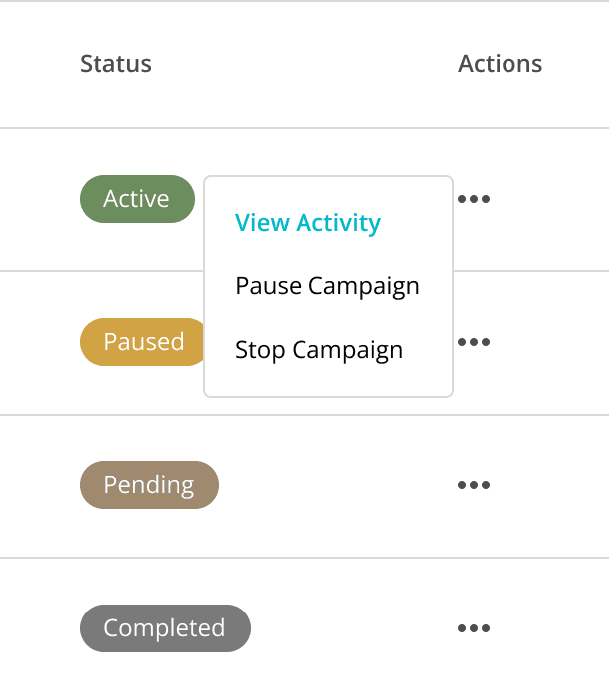The image size is (609, 700).
Task: Select the Stop Campaign menu entry
Action: (319, 350)
